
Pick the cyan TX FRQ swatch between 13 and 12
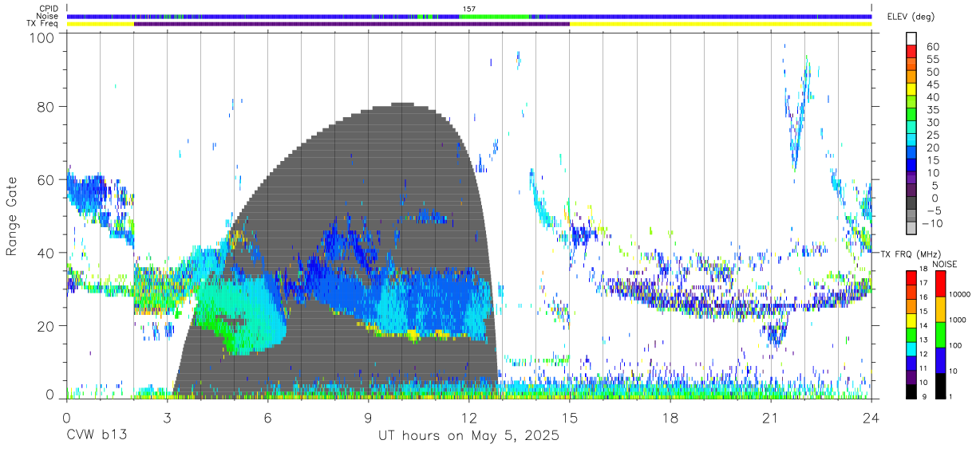[x=911, y=349]
